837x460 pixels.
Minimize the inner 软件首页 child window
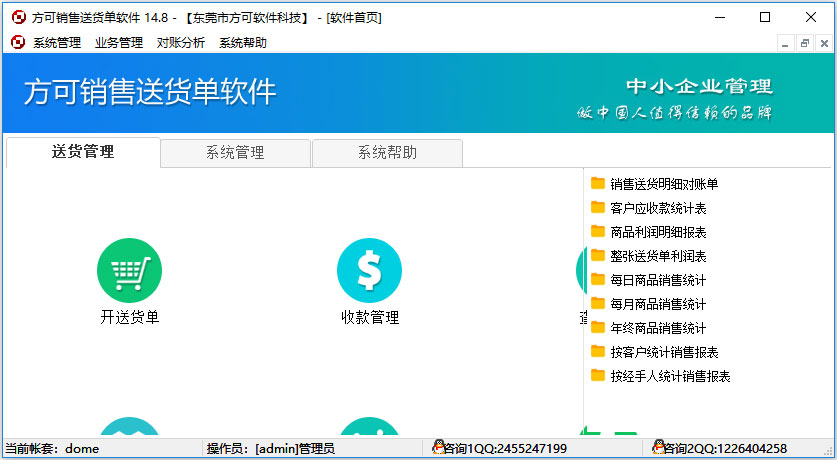(x=785, y=44)
